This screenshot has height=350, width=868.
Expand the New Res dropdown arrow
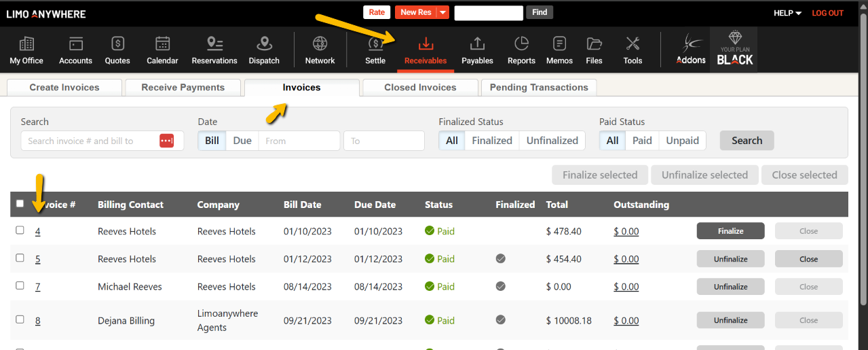click(442, 12)
